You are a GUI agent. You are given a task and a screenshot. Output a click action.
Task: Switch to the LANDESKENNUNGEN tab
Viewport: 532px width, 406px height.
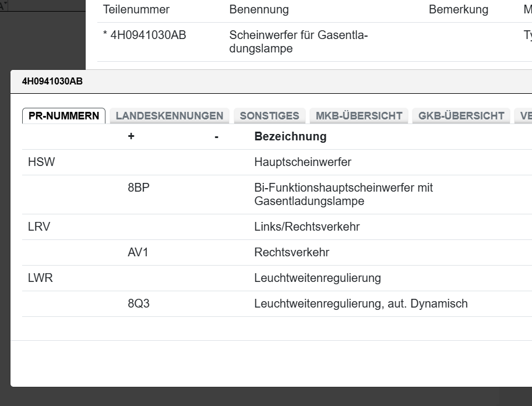(170, 115)
